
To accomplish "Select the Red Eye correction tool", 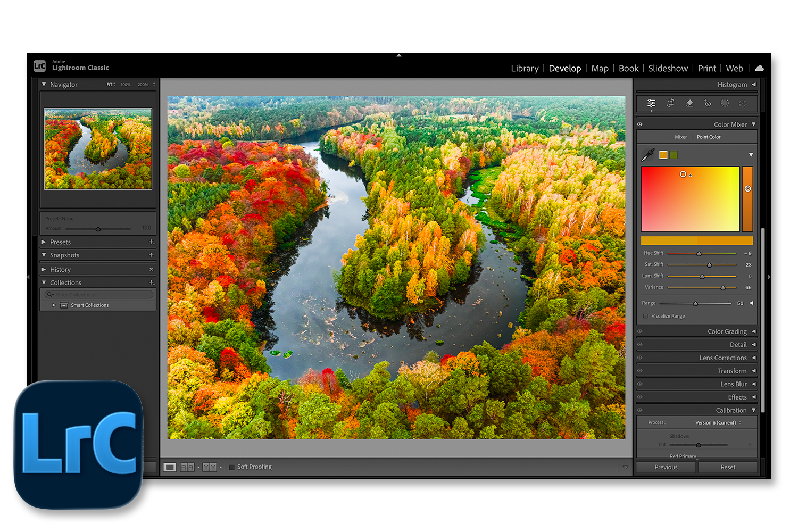I will [x=708, y=103].
